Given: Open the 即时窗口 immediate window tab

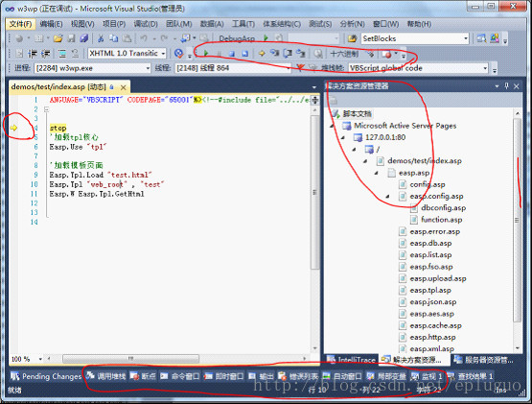Looking at the screenshot, I should pos(224,376).
